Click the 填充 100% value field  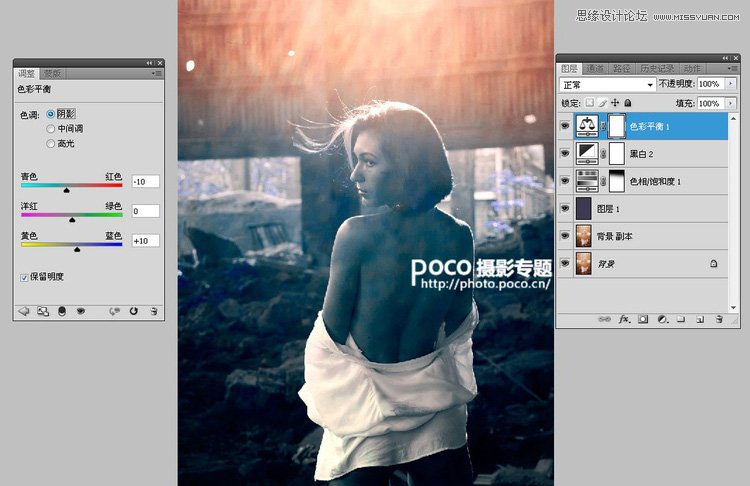click(711, 103)
